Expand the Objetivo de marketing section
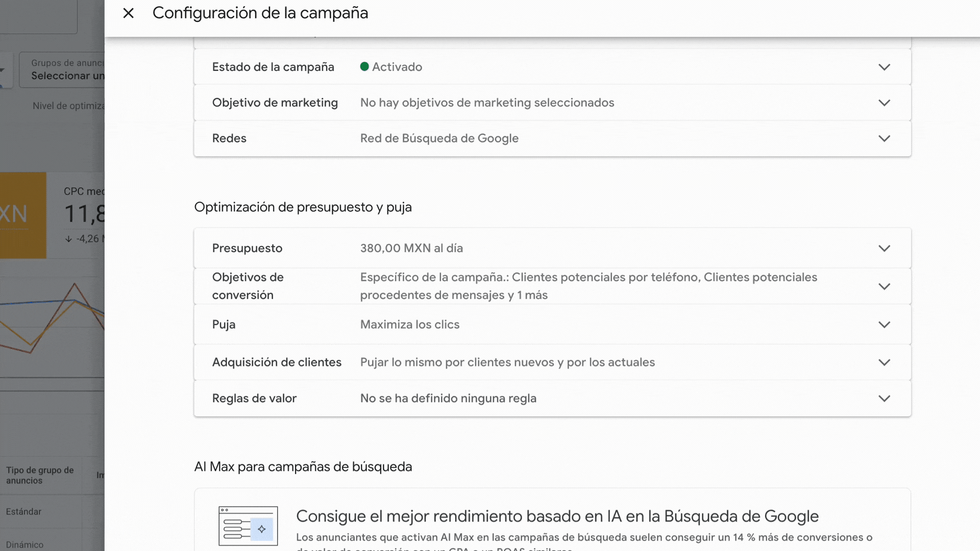The height and width of the screenshot is (551, 980). pyautogui.click(x=885, y=103)
